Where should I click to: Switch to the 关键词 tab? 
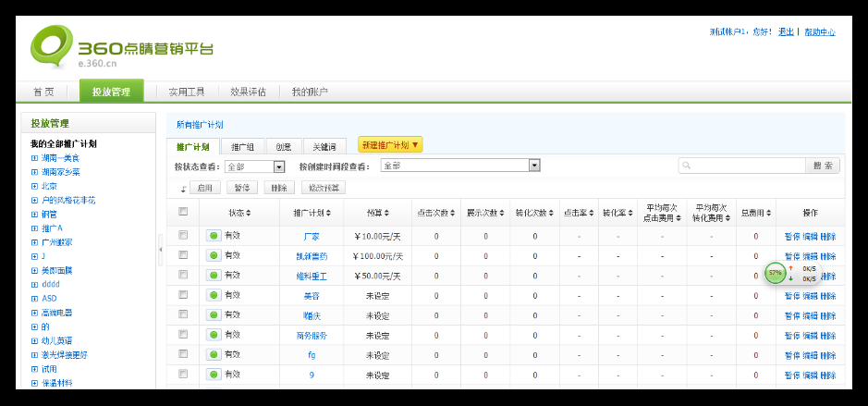click(324, 146)
